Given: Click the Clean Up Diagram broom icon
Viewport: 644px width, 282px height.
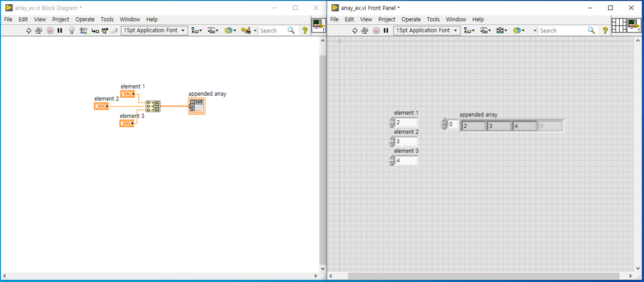Looking at the screenshot, I should tap(246, 30).
